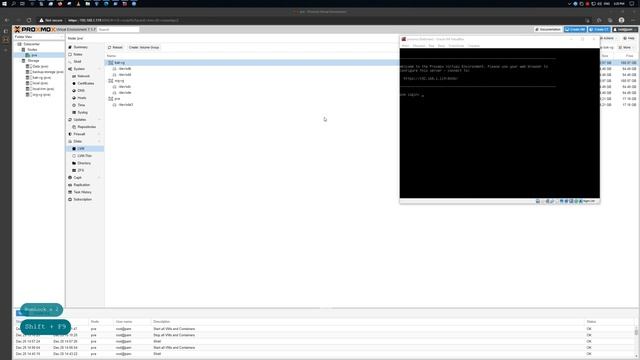Select the LVM-Thin entry under Disks

pos(84,156)
